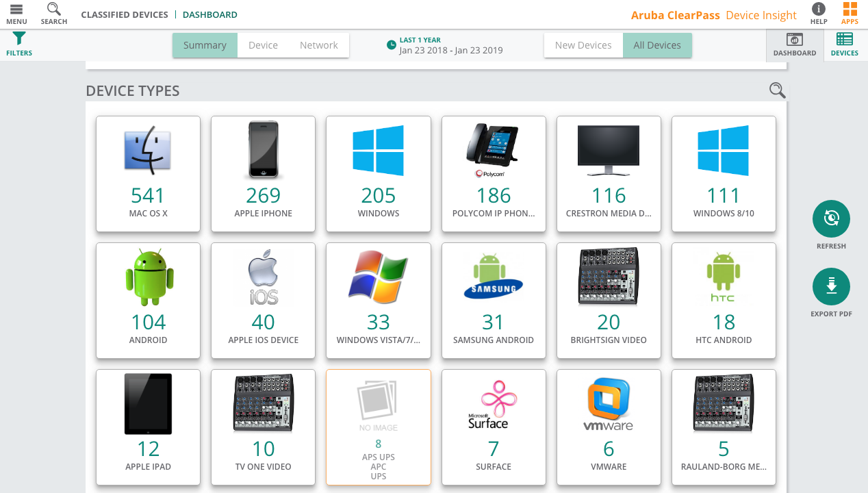
Task: Search device types with magnifier icon
Action: (777, 90)
